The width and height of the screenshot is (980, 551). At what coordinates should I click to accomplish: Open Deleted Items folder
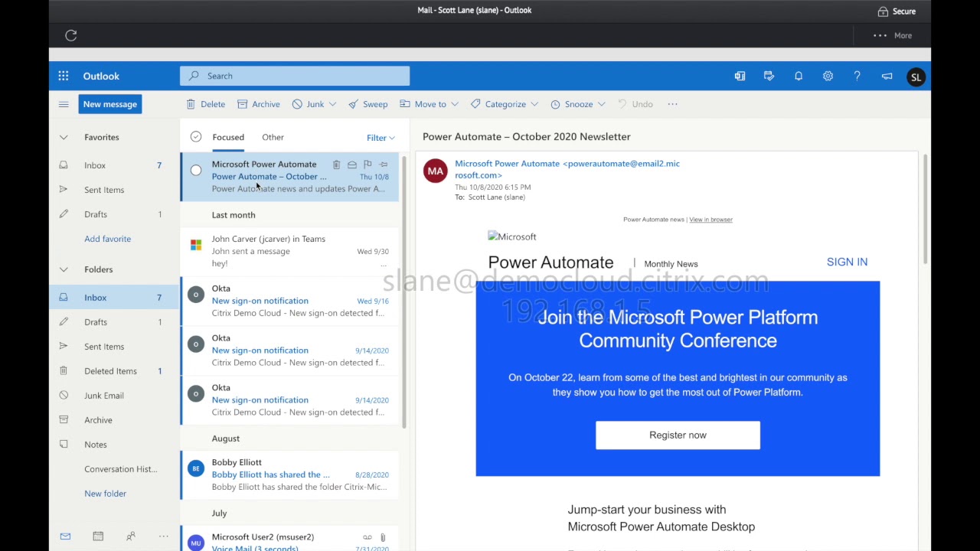point(114,371)
